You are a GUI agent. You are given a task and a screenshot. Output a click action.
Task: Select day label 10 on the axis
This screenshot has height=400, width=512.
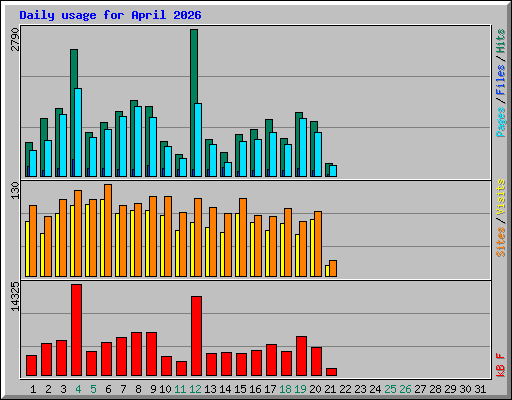[x=165, y=389]
